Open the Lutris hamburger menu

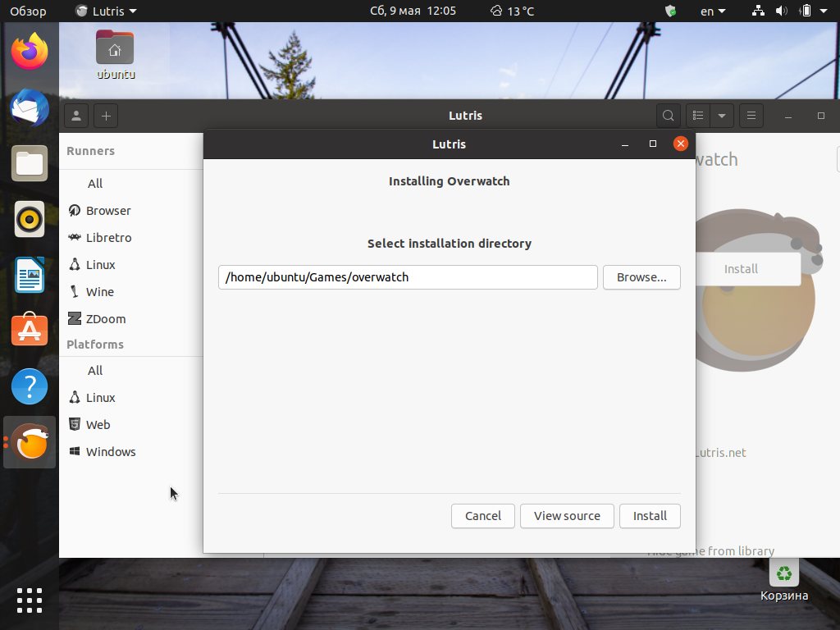pos(751,116)
